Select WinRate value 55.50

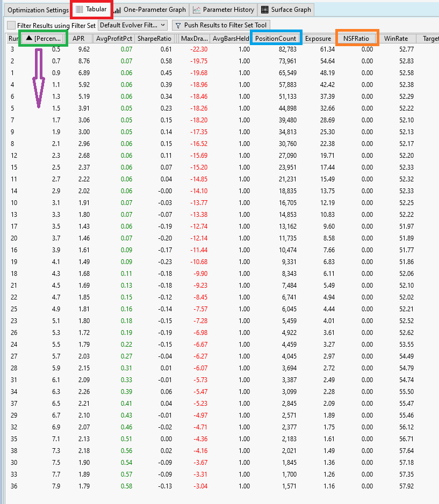(407, 392)
